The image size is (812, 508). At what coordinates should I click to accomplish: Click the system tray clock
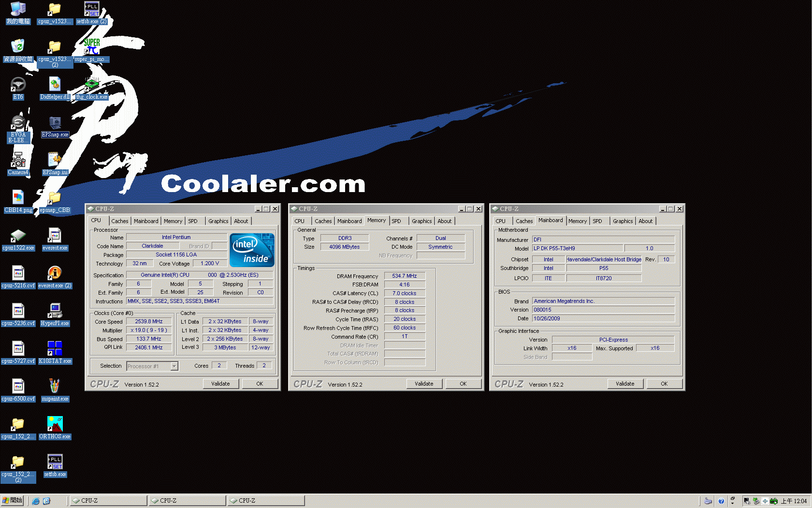point(794,501)
